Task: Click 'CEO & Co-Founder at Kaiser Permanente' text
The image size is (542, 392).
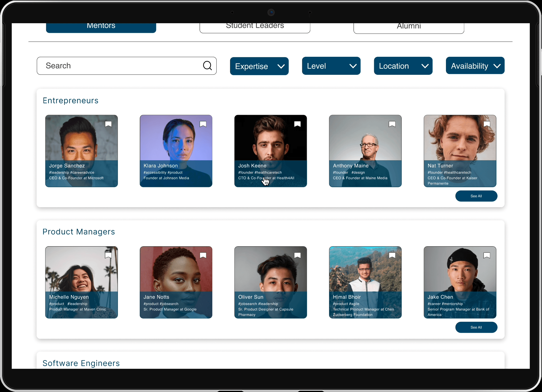Action: coord(452,181)
